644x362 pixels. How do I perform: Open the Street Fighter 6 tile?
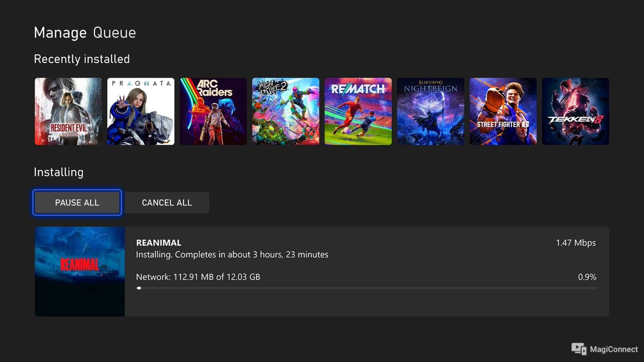coord(503,112)
